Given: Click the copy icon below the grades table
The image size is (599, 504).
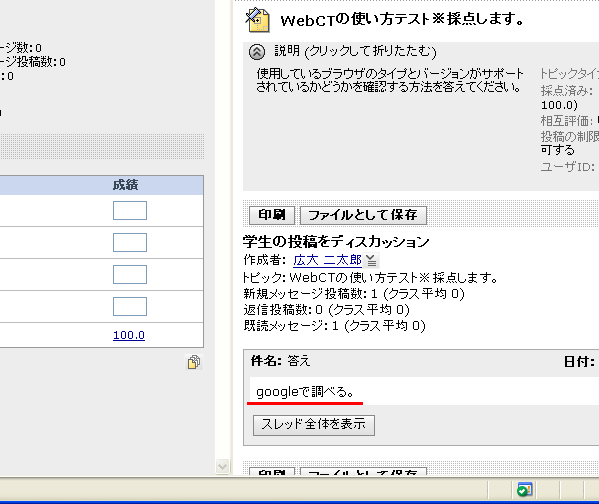Looking at the screenshot, I should pos(194,362).
